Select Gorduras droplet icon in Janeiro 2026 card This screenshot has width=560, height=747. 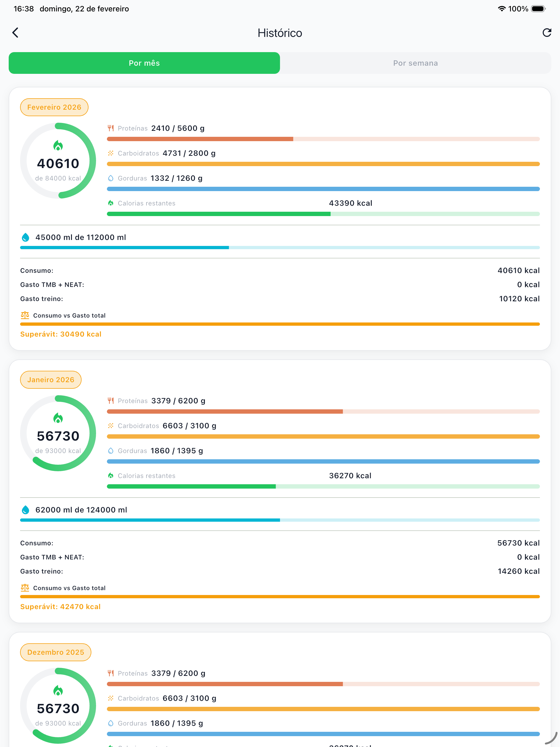tap(111, 451)
